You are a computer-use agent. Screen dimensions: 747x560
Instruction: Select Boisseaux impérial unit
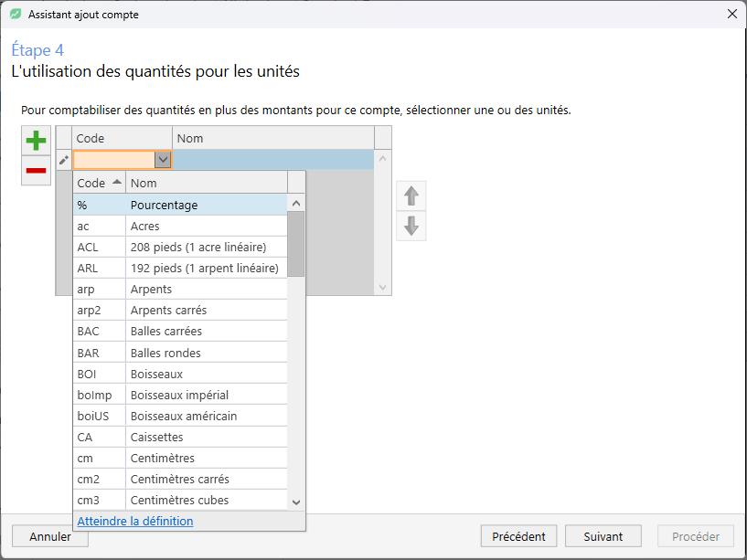tap(180, 395)
